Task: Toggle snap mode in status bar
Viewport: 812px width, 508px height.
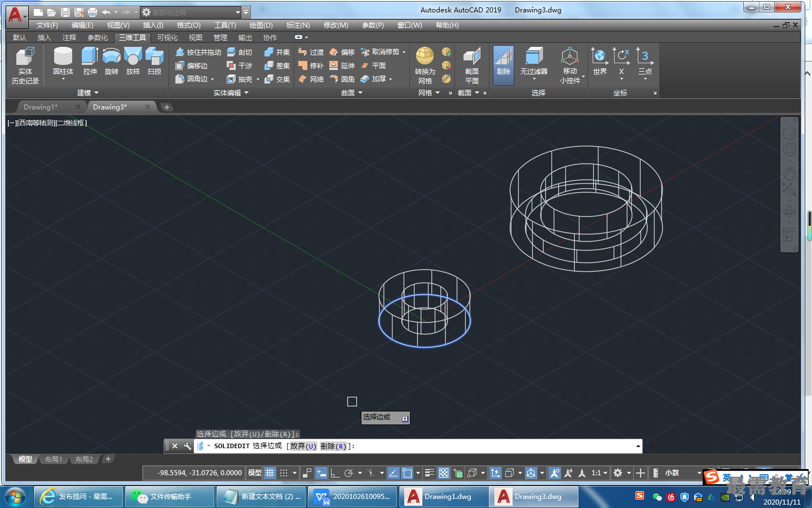Action: pyautogui.click(x=284, y=473)
